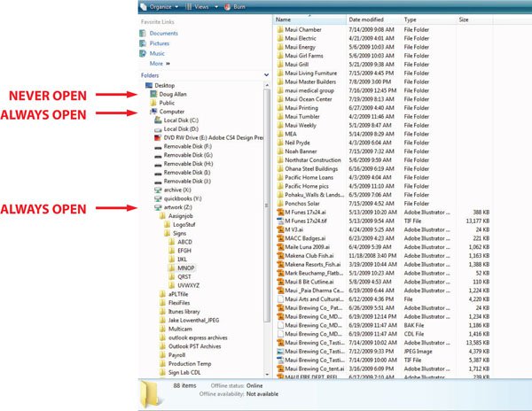Select the FlexiFiles folder
Image resolution: width=532 pixels, height=411 pixels.
click(179, 303)
